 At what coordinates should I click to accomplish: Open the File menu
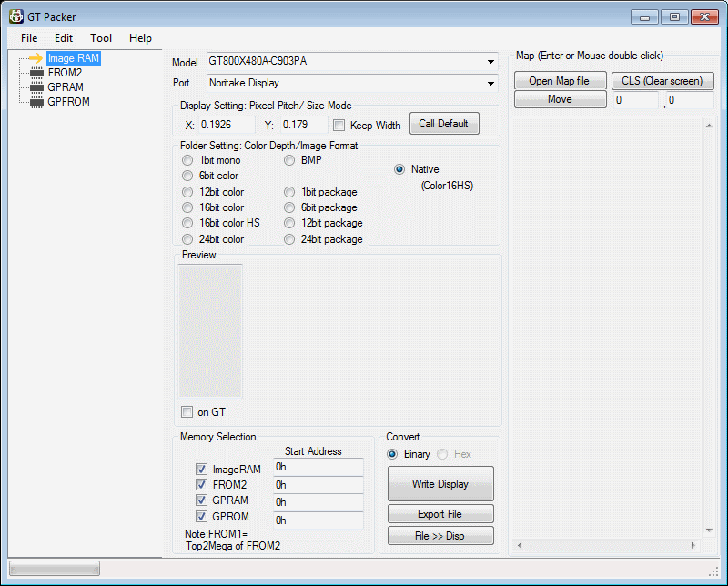(29, 38)
